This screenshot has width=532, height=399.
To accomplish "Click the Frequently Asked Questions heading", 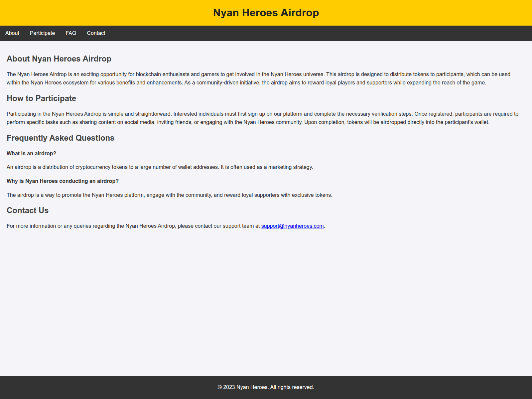I will pyautogui.click(x=61, y=137).
